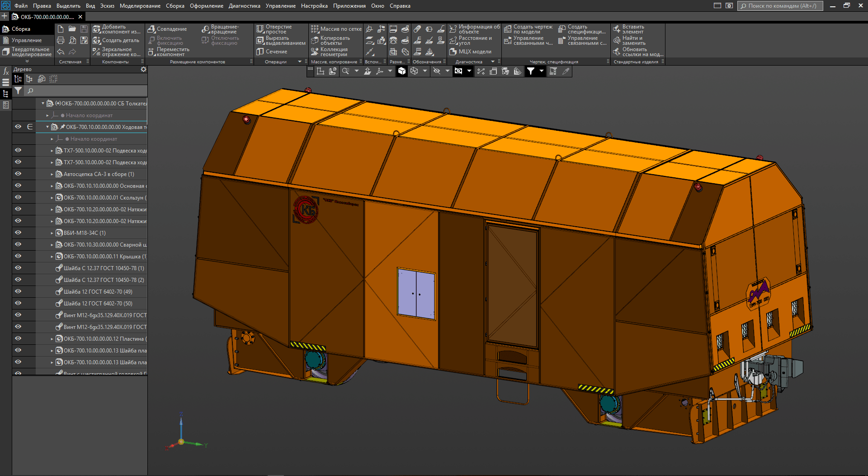
Task: Open the Диагностика panel dropdown arrow
Action: point(492,62)
